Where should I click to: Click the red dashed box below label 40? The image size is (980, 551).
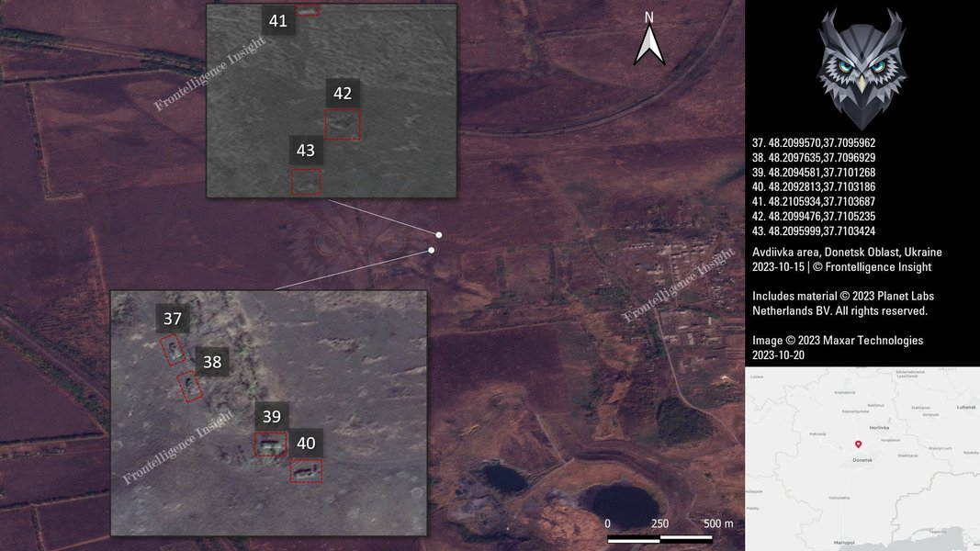pos(306,471)
